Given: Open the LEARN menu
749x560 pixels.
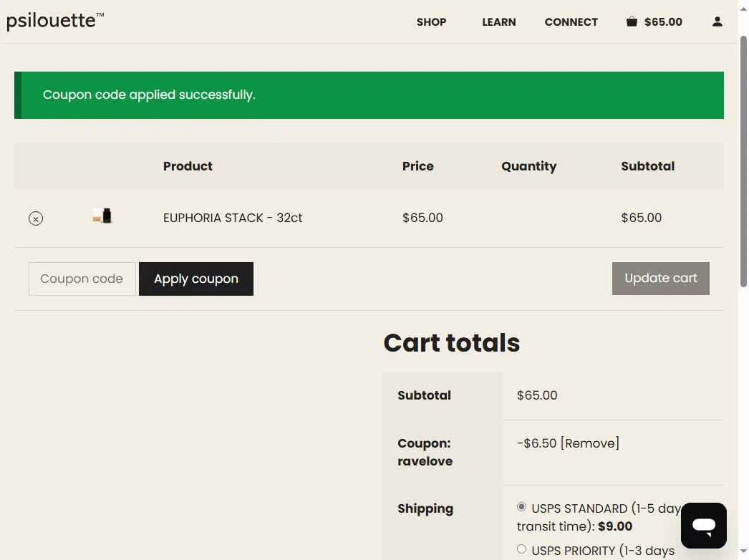Looking at the screenshot, I should pos(498,22).
